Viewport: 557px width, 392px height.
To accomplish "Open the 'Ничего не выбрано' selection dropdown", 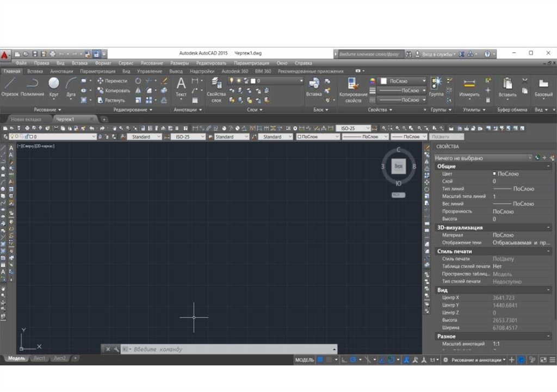I will coord(529,158).
